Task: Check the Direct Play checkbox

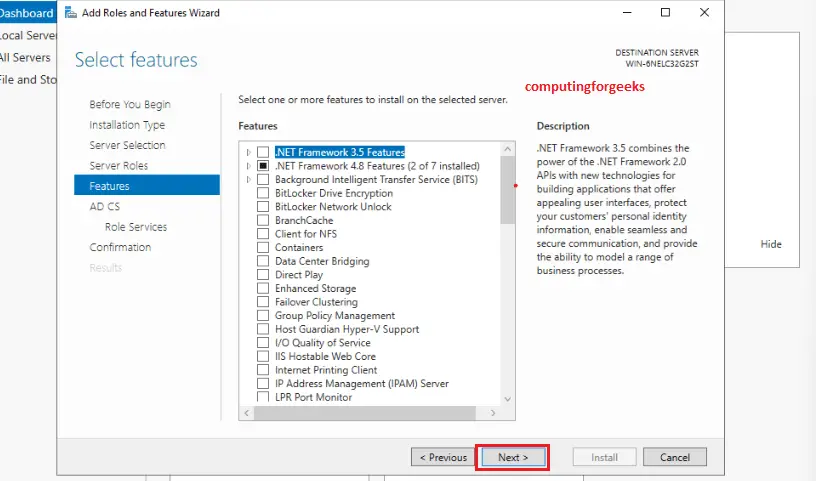Action: pyautogui.click(x=263, y=274)
